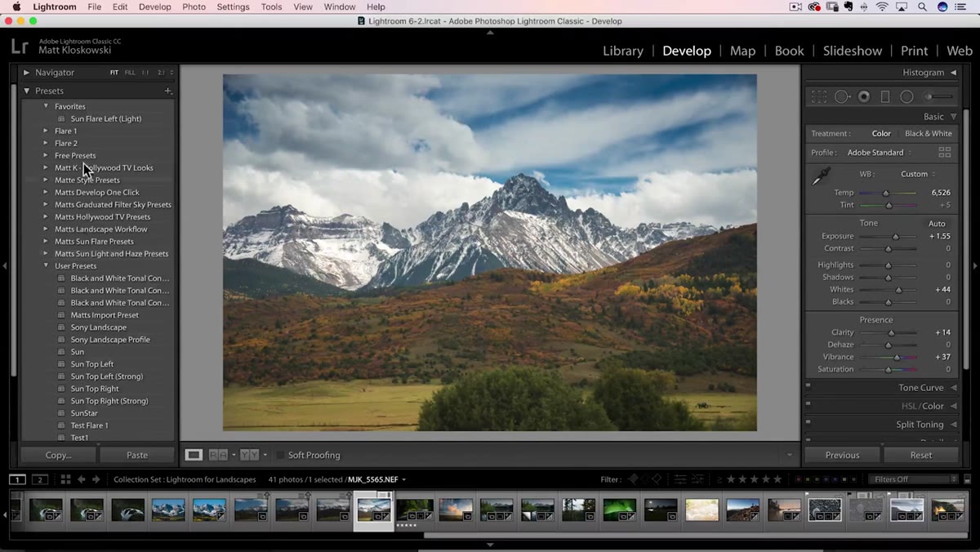Switch to Loupe view icon in toolbar
This screenshot has width=980, height=552.
coord(194,455)
